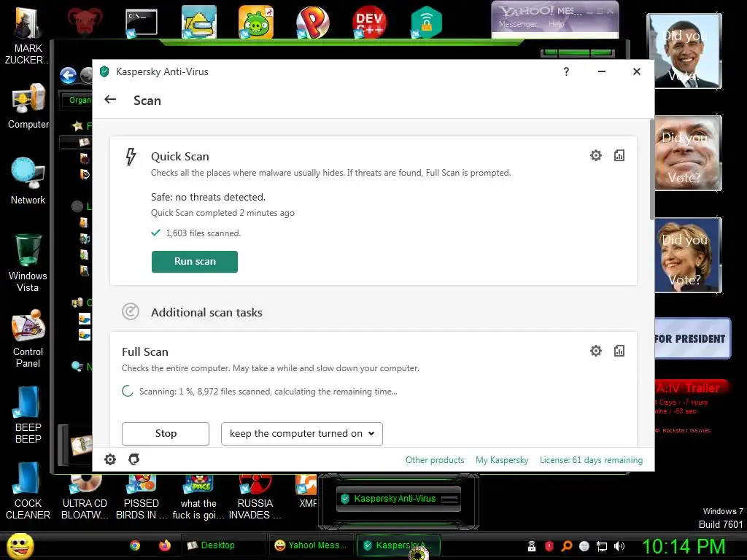Click orange magnifier tray icon

click(x=566, y=546)
